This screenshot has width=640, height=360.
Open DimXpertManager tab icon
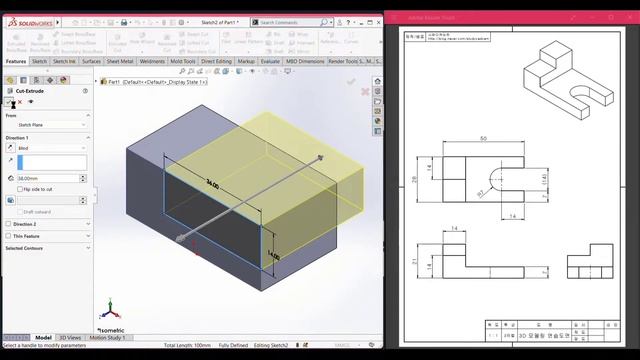point(50,80)
